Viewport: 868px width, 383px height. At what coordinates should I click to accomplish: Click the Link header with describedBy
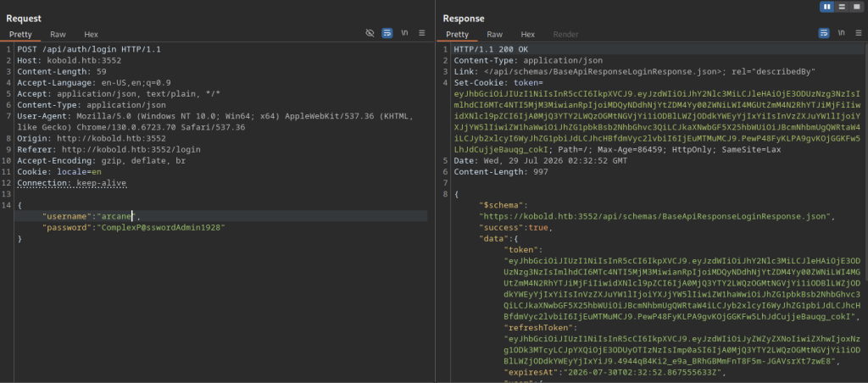634,71
